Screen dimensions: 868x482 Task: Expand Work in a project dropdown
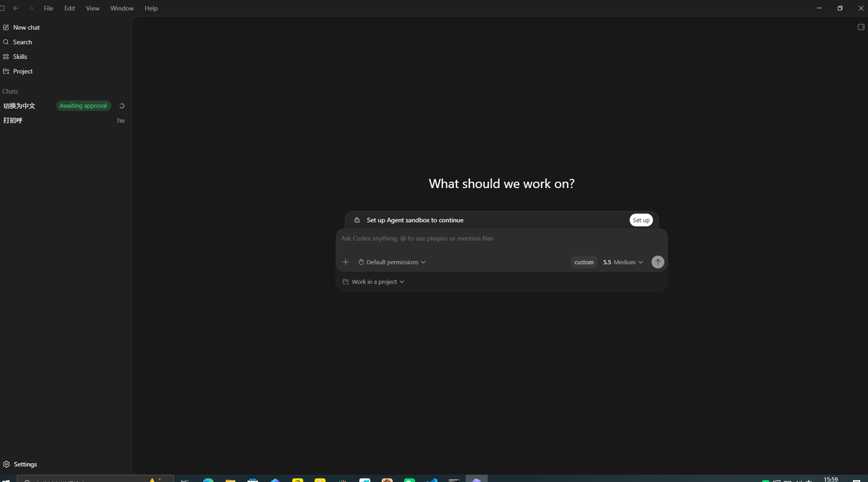374,282
